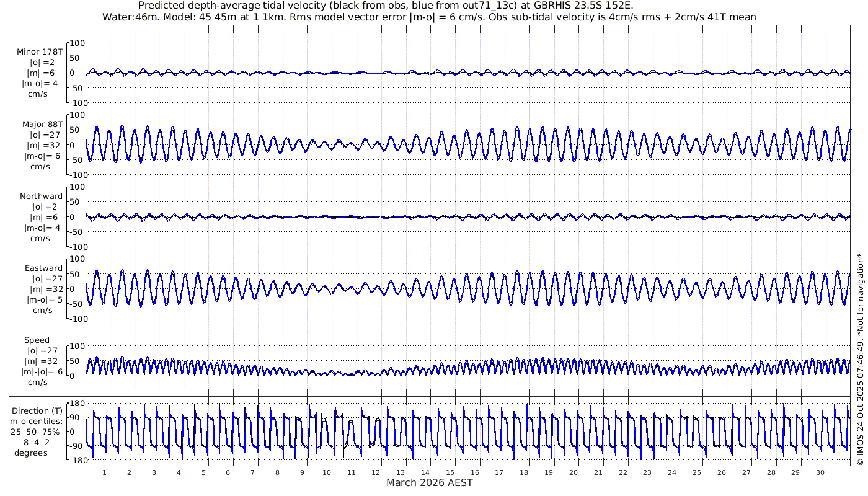Image resolution: width=868 pixels, height=496 pixels.
Task: Click the "Eastward" panel label
Action: tap(44, 268)
